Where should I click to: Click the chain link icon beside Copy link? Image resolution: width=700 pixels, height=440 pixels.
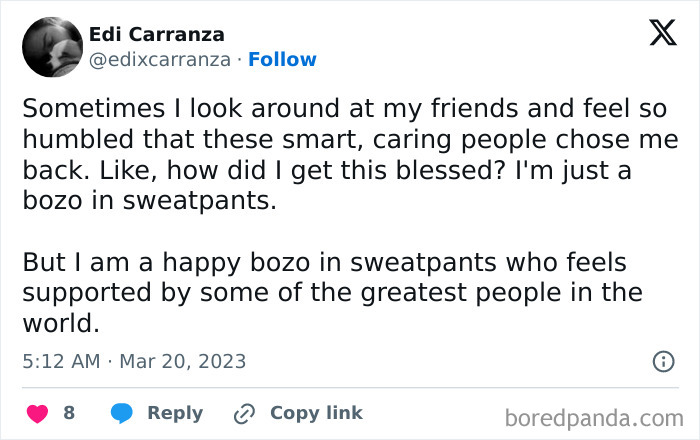(x=244, y=414)
